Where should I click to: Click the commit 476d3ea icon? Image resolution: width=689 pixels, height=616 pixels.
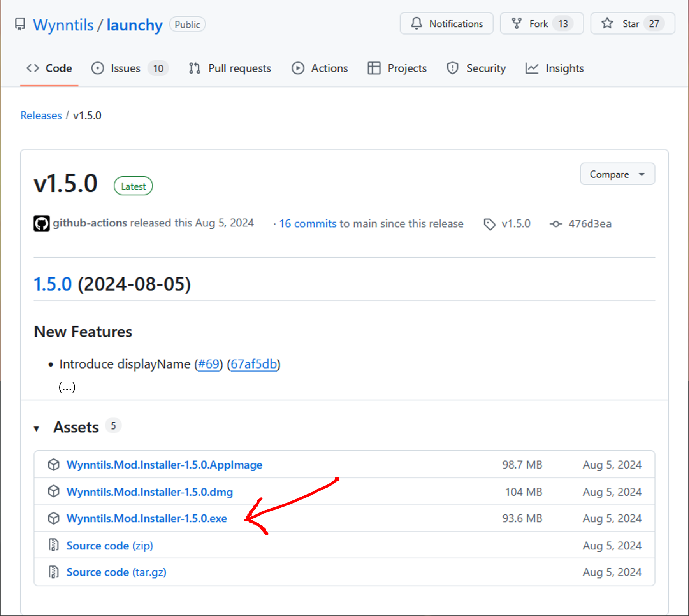coord(555,224)
